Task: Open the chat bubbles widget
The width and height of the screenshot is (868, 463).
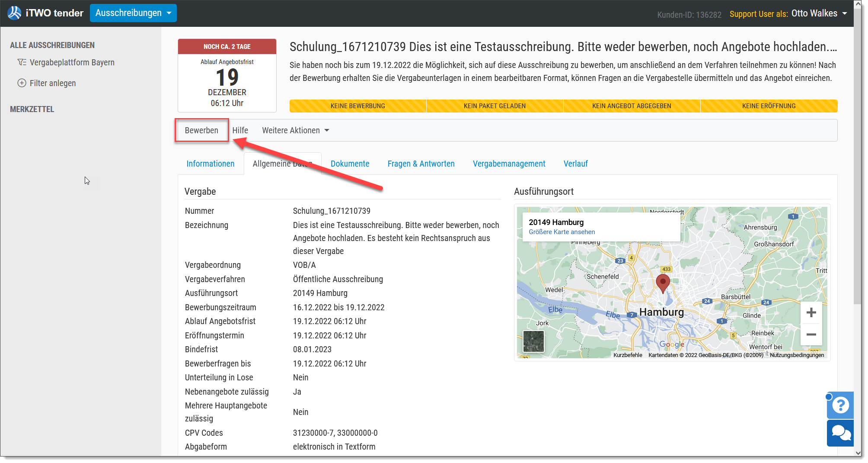Action: click(x=840, y=433)
